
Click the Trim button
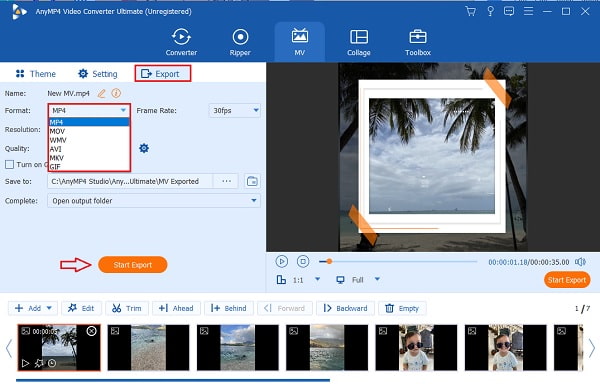tap(127, 308)
